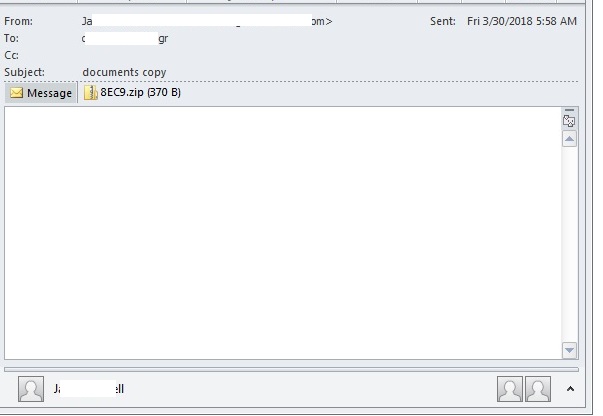Click the sender name in the people pane

tap(89, 389)
